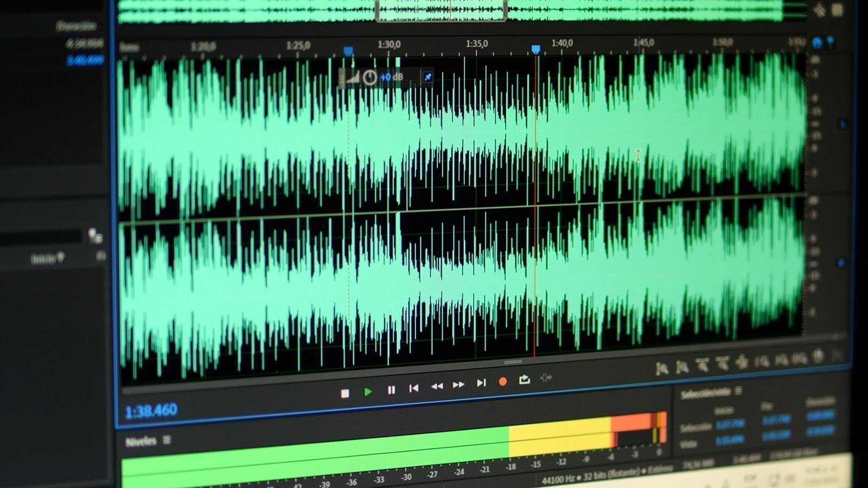Pin the floating volume HUD

[x=427, y=78]
